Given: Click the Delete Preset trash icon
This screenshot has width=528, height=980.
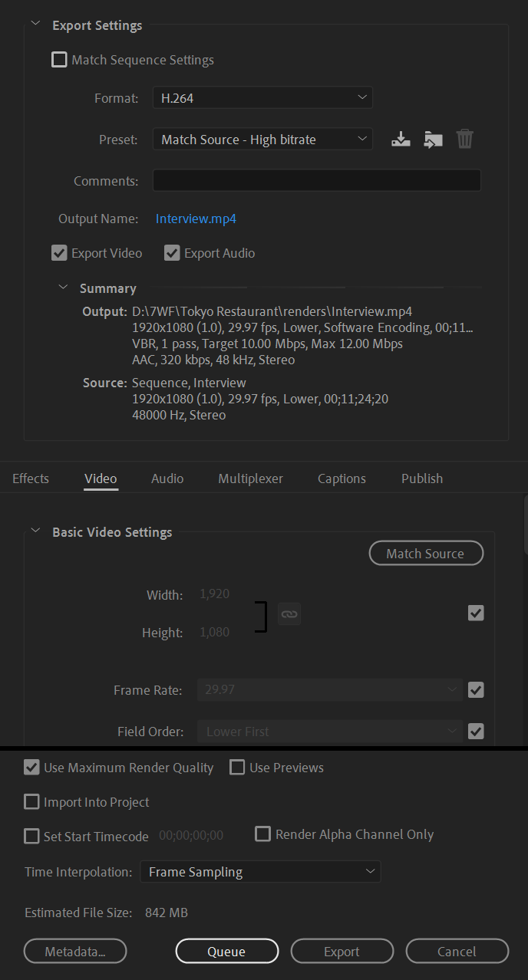Looking at the screenshot, I should (465, 139).
